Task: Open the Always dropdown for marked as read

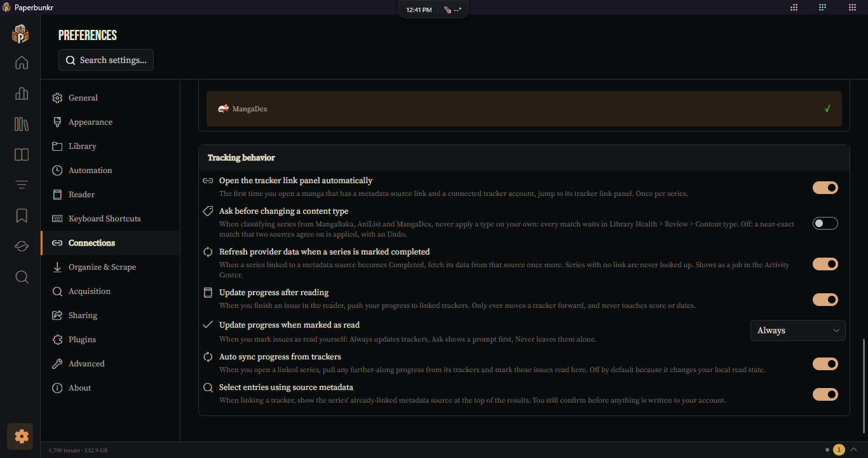Action: pyautogui.click(x=798, y=331)
